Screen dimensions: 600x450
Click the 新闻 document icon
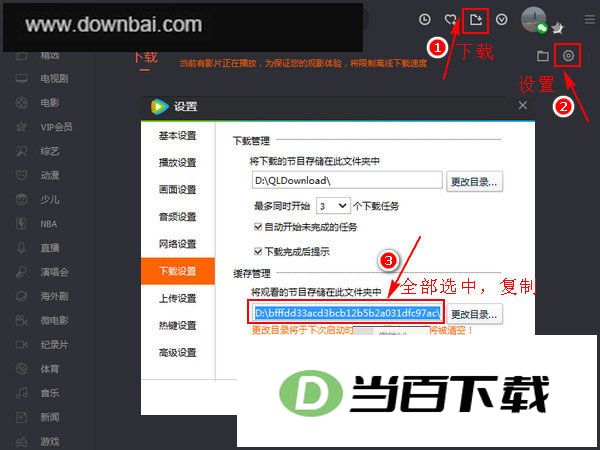(21, 417)
